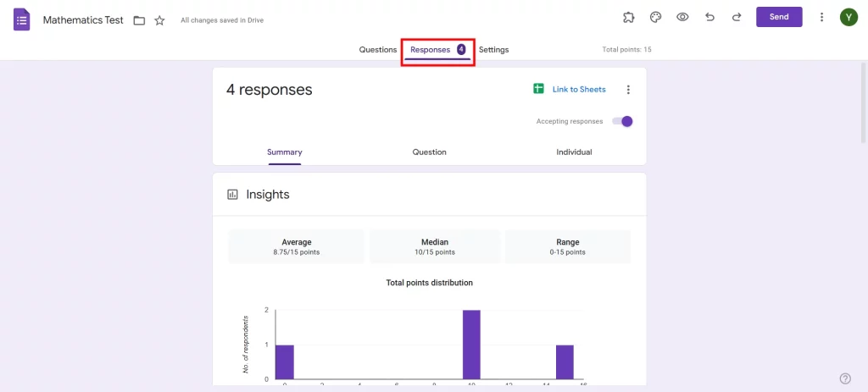Open the Settings tab
The height and width of the screenshot is (392, 868).
(494, 50)
